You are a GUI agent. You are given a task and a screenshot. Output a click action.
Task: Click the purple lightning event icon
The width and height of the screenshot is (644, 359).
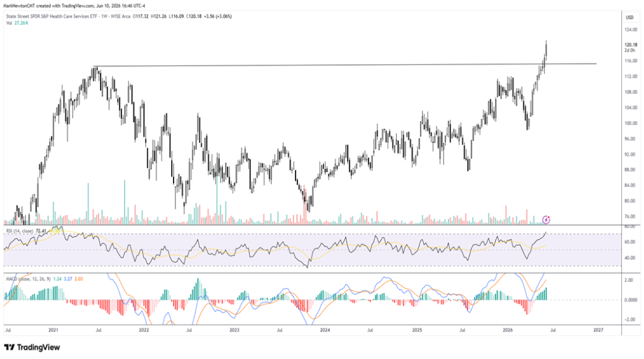coord(547,220)
